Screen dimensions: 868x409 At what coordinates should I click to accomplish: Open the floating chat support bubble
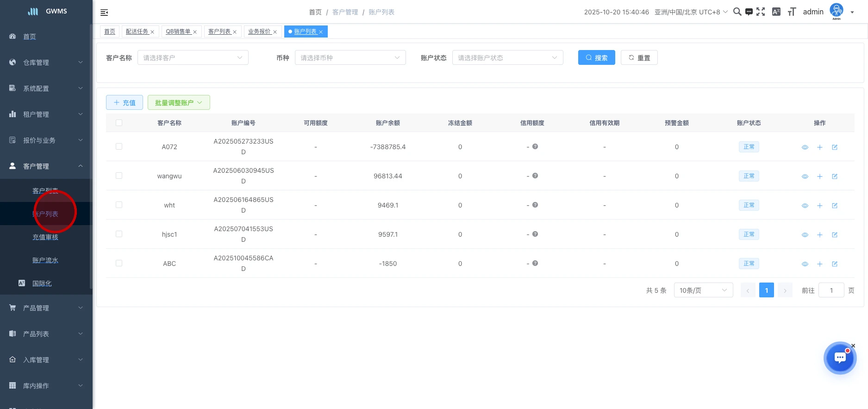coord(840,358)
